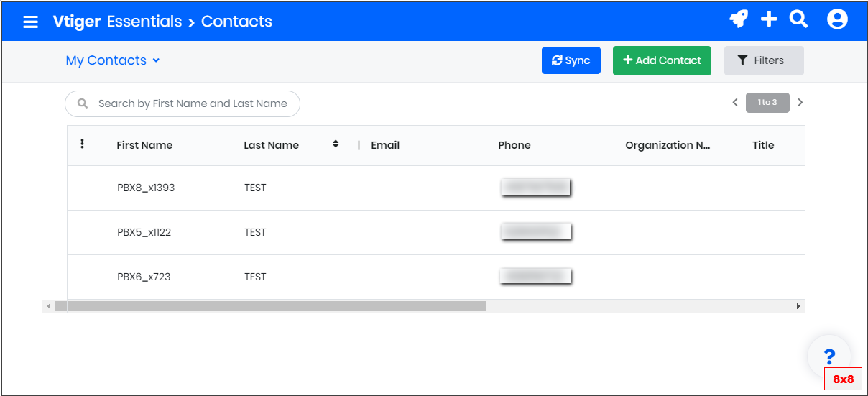Expand the My Contacts list dropdown
868x396 pixels.
point(112,60)
